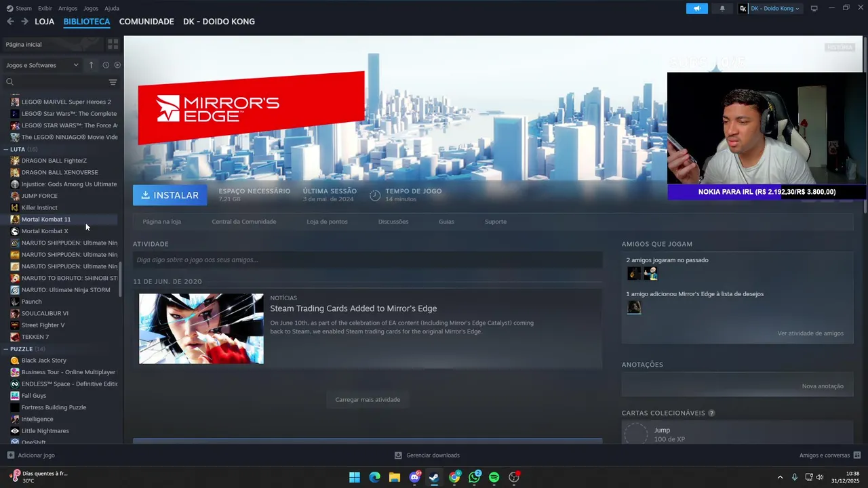The width and height of the screenshot is (868, 488).
Task: Open Ver atividade de amigos link
Action: coord(810,333)
